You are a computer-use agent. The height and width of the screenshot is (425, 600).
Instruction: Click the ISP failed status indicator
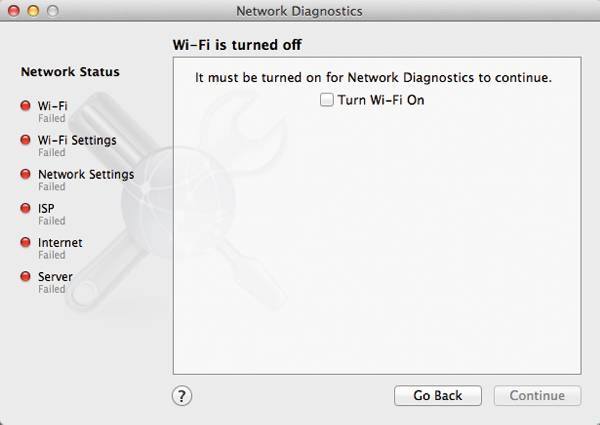[25, 208]
